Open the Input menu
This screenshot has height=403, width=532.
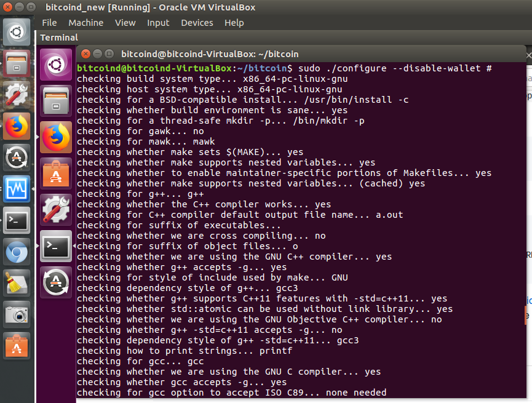click(x=158, y=23)
